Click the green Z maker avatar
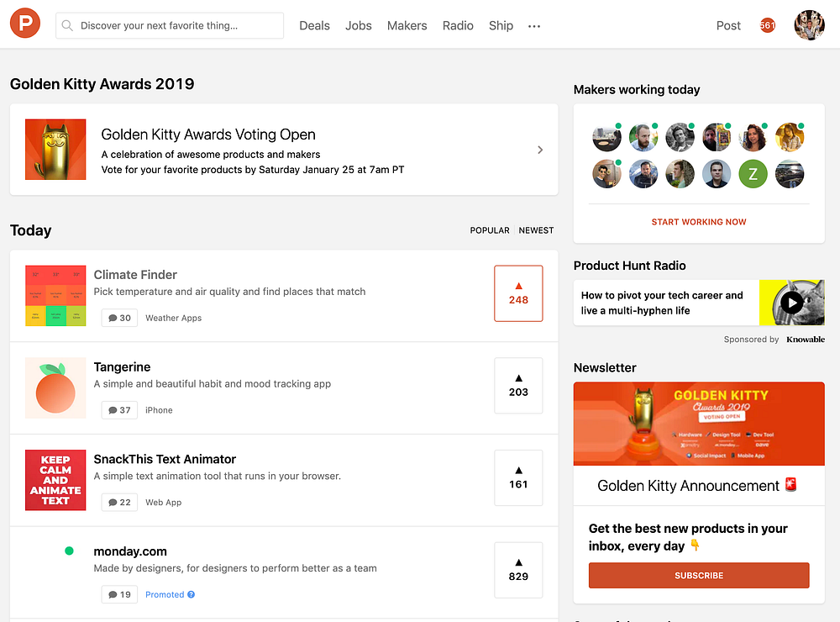The height and width of the screenshot is (622, 840). (x=753, y=174)
